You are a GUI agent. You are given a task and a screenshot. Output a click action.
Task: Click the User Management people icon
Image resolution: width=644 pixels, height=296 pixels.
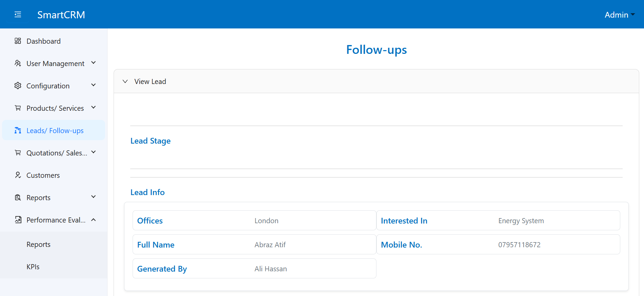18,63
